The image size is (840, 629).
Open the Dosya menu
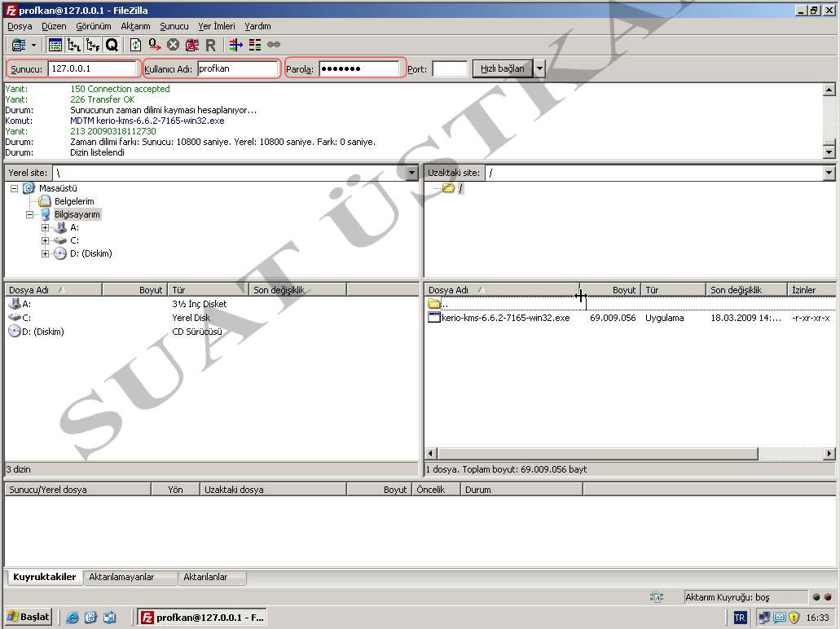pos(20,26)
